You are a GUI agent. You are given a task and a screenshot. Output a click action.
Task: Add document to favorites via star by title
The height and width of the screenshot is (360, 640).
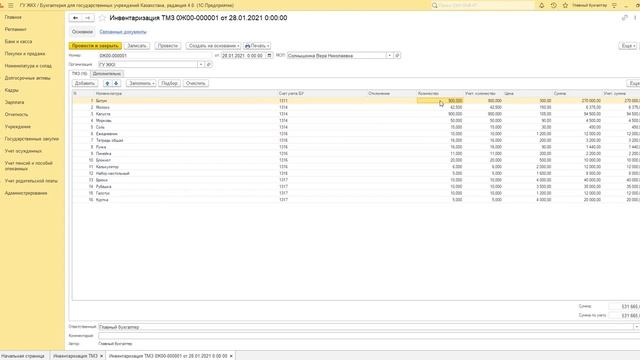click(102, 18)
